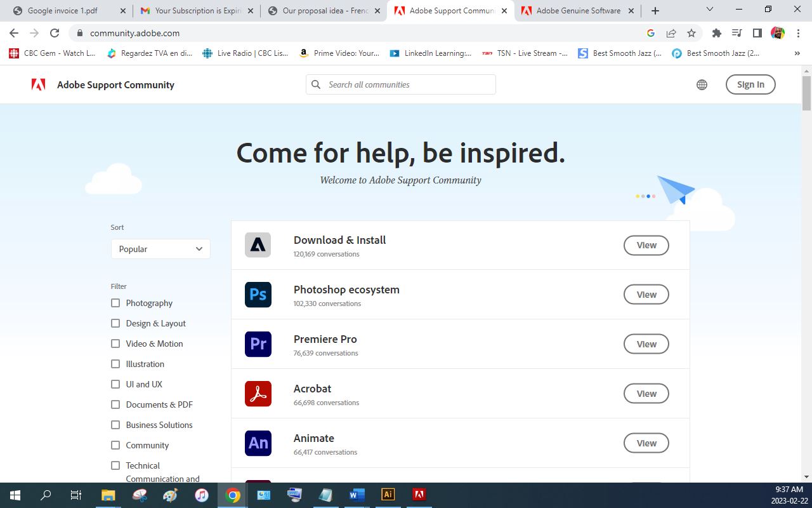Open Chrome's tab search dropdown arrow
The width and height of the screenshot is (812, 508).
tap(709, 10)
